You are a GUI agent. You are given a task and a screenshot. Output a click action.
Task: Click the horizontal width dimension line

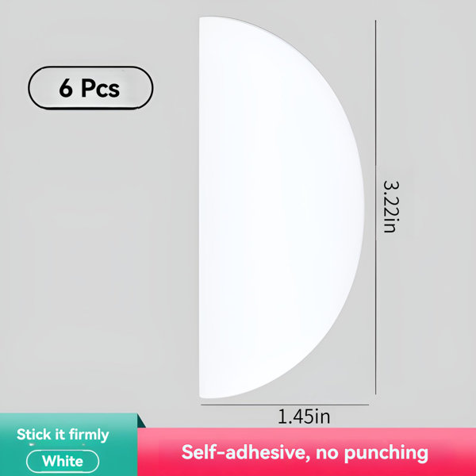(x=285, y=405)
